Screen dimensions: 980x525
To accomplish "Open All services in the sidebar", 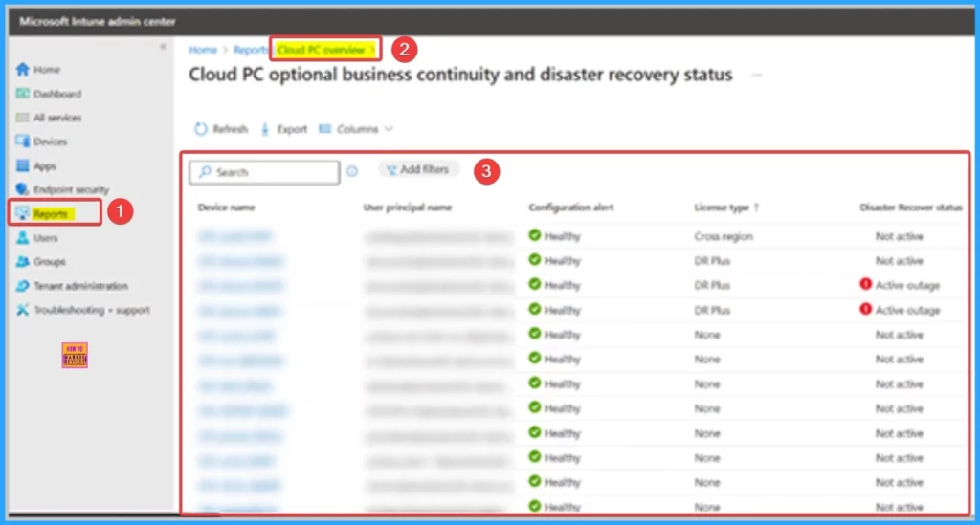I will tap(49, 118).
